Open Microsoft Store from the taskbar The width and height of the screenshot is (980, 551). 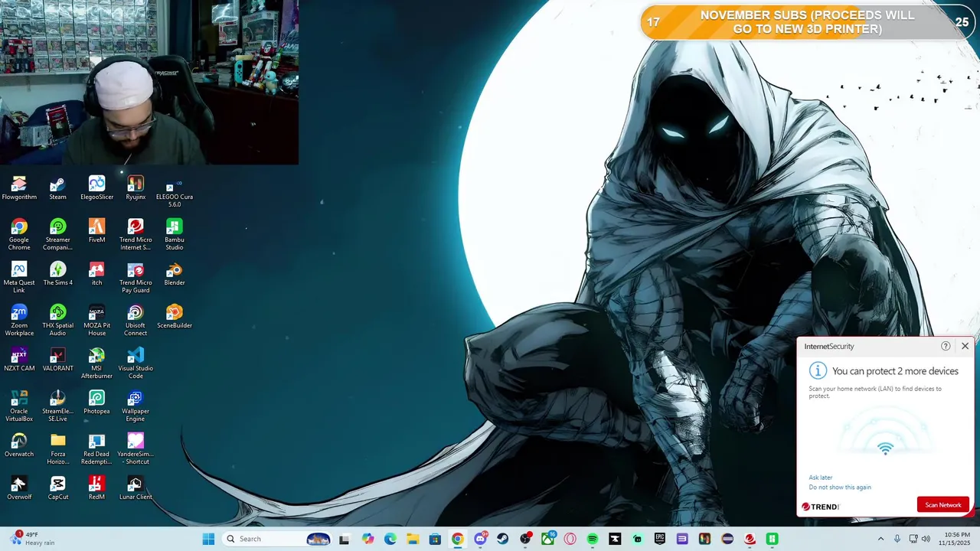(435, 539)
